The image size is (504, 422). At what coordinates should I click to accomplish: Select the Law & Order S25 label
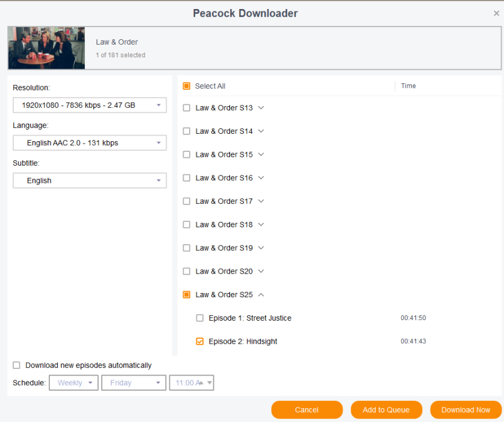224,295
